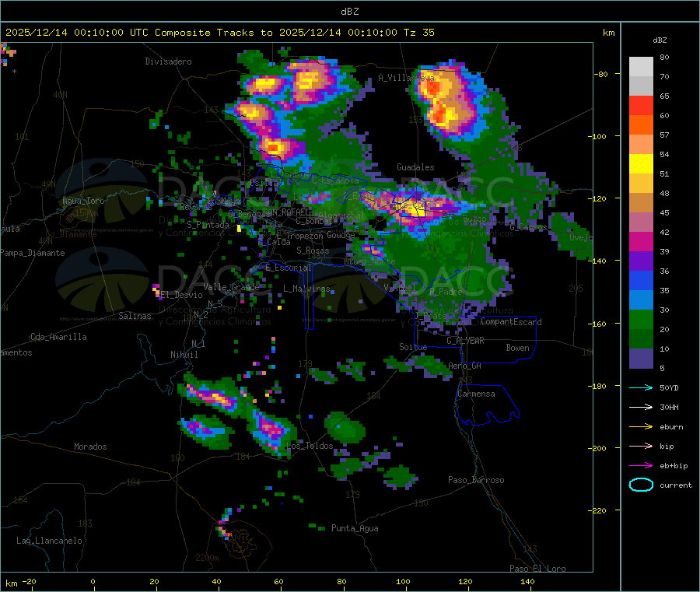Viewport: 700px width, 592px height.
Task: Click the white 30HM arrow legend icon
Action: coord(641,407)
